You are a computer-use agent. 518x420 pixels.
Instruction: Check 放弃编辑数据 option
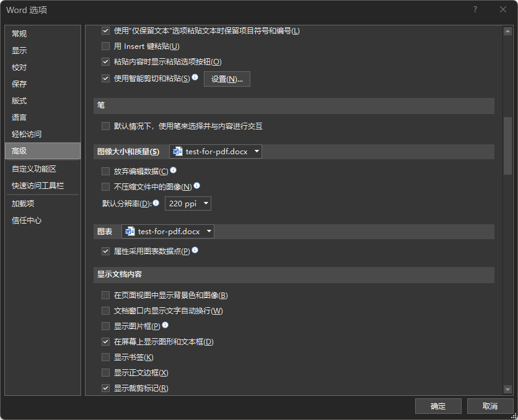(x=105, y=172)
